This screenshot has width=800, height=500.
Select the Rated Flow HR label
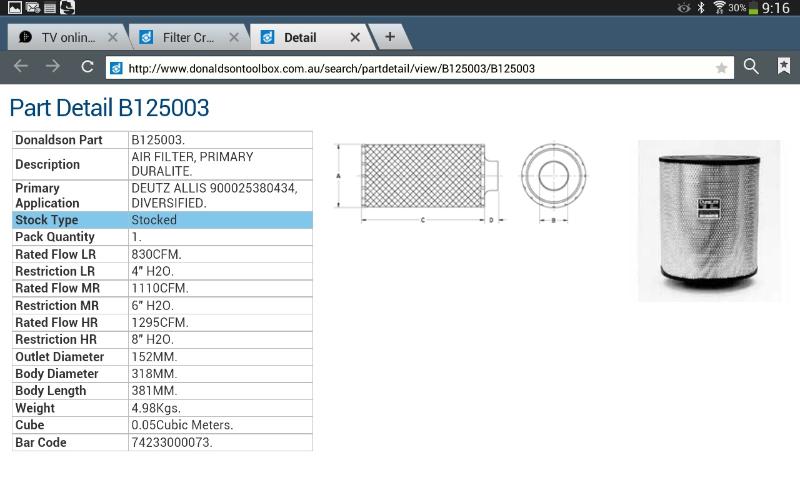56,322
